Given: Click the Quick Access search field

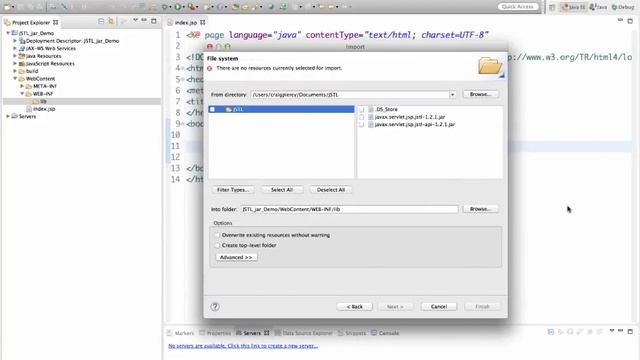Looking at the screenshot, I should 518,7.
